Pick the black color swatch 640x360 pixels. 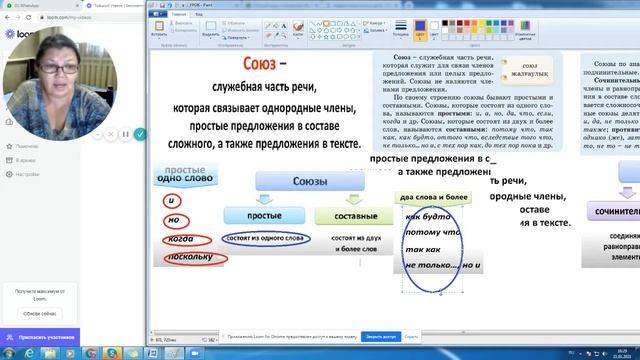445,23
